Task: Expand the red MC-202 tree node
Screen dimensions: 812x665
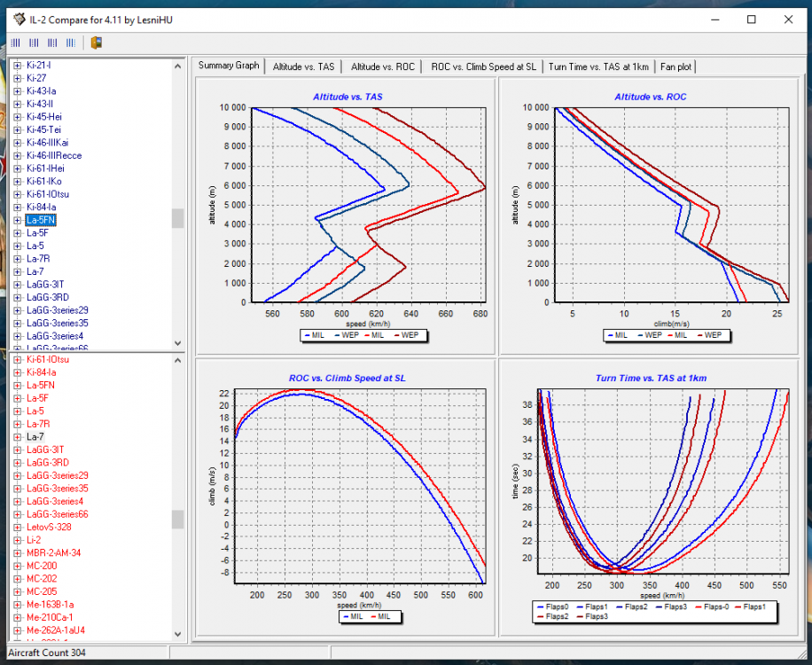Action: [x=17, y=579]
